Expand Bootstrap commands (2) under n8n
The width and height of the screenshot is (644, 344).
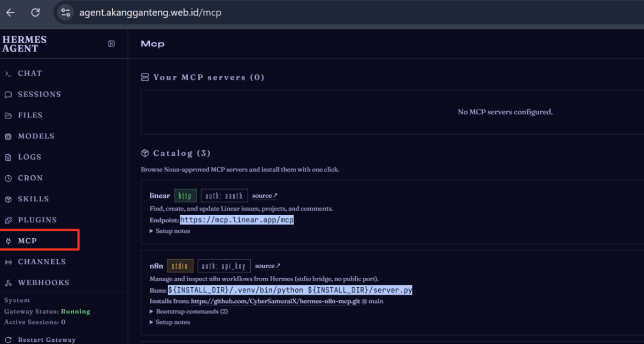(189, 311)
